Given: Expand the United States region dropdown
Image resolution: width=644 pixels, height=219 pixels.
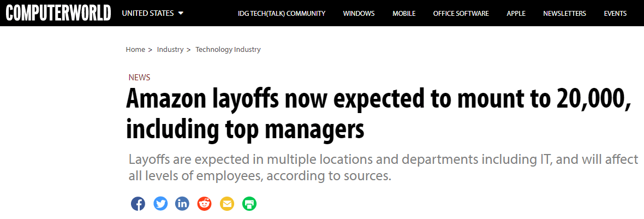Looking at the screenshot, I should tap(153, 13).
